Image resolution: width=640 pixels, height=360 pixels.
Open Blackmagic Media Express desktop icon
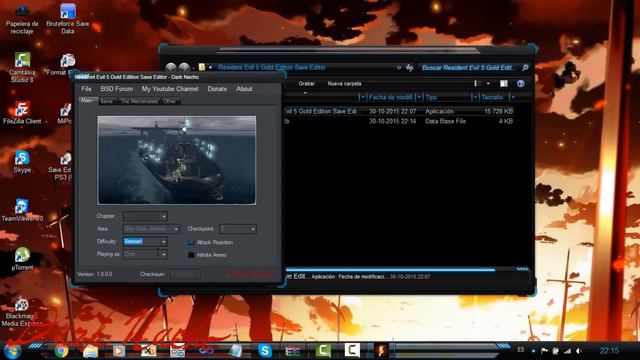pos(22,313)
